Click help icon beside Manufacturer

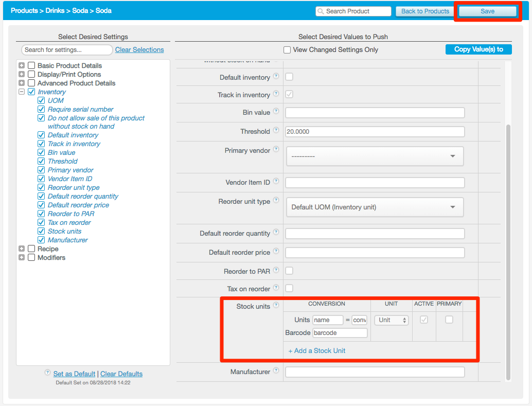point(276,371)
